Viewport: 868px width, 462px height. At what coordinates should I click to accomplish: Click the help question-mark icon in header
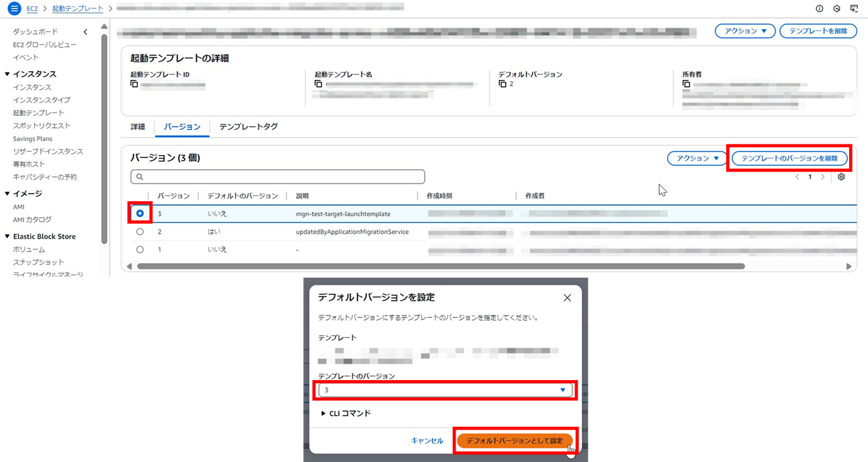point(819,9)
